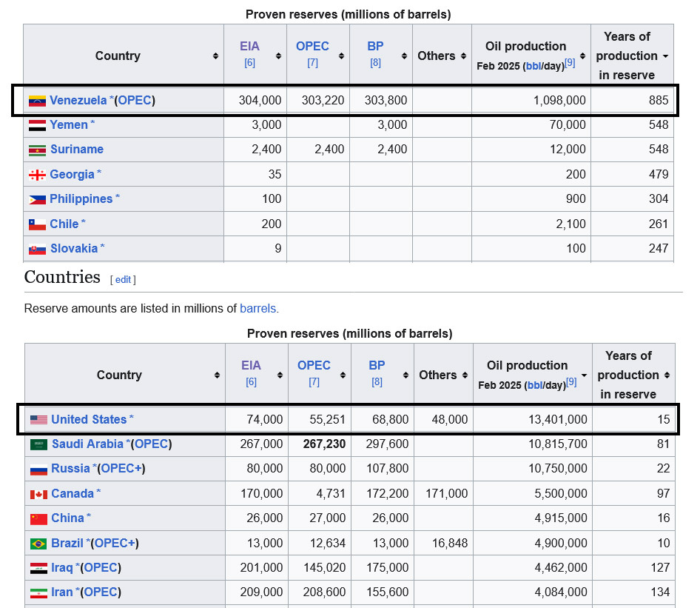Open the OPEC link next to Venezuela
700x608 pixels.
(x=135, y=100)
